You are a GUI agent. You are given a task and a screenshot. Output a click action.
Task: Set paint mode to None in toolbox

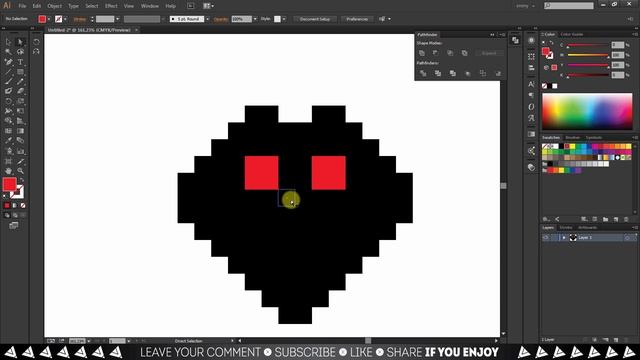click(x=23, y=205)
